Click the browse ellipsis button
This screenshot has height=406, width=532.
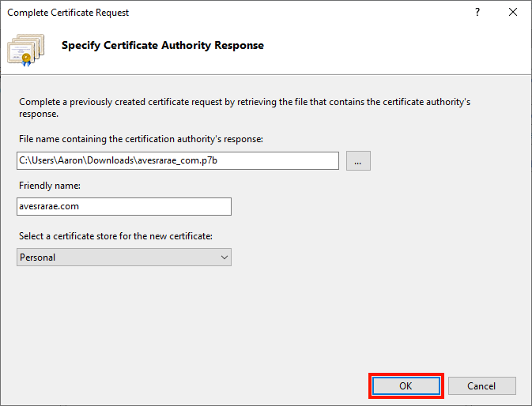[358, 161]
